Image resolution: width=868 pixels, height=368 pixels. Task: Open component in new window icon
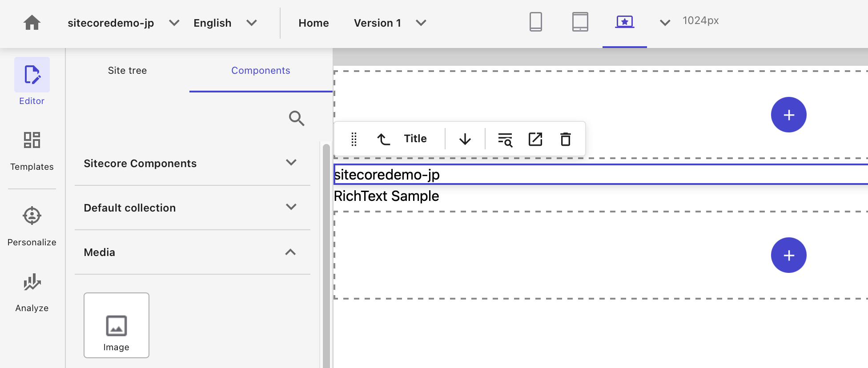click(535, 139)
